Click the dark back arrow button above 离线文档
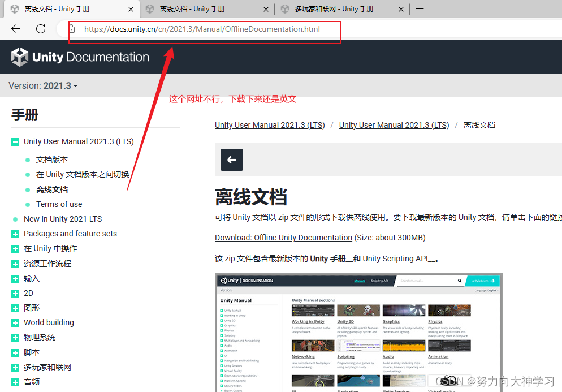 coord(232,160)
